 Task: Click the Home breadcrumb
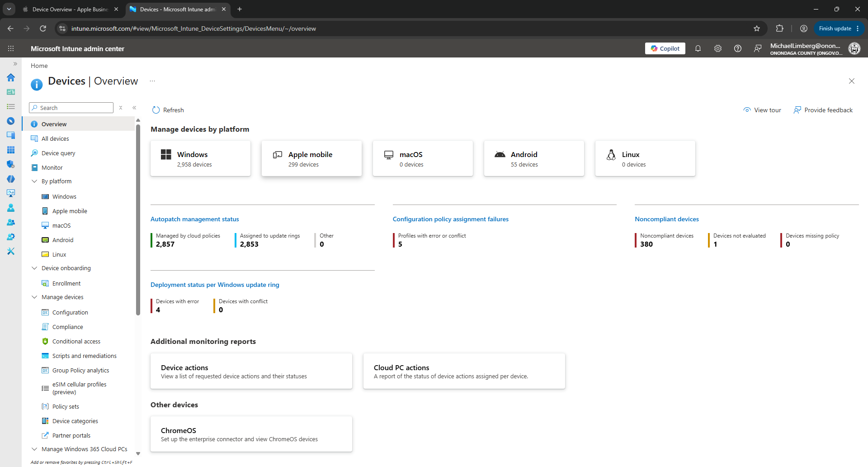click(39, 66)
